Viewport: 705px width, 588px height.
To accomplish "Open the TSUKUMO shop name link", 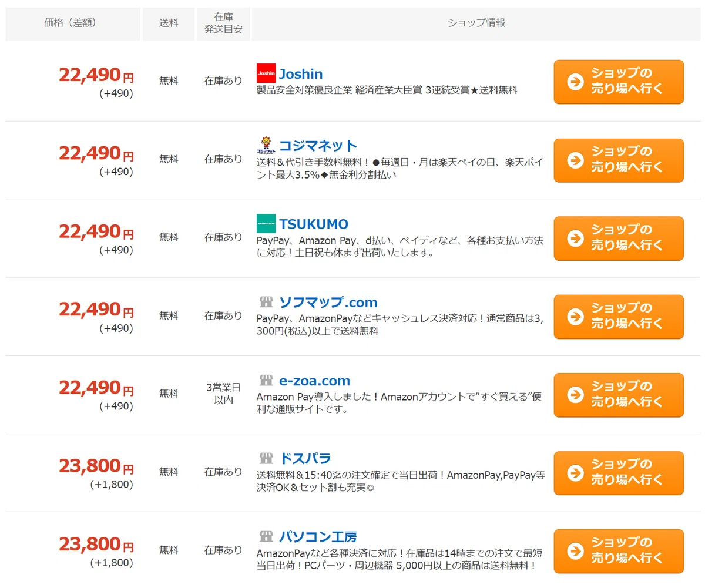I will coord(314,224).
